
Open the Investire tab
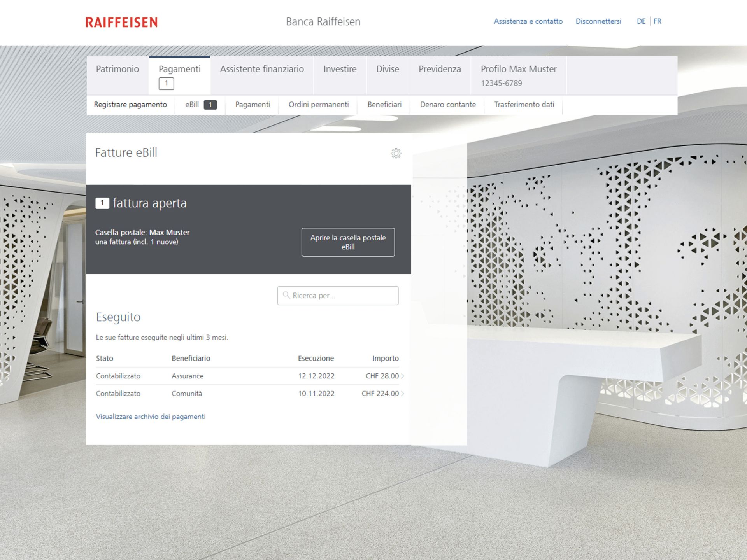pyautogui.click(x=340, y=69)
